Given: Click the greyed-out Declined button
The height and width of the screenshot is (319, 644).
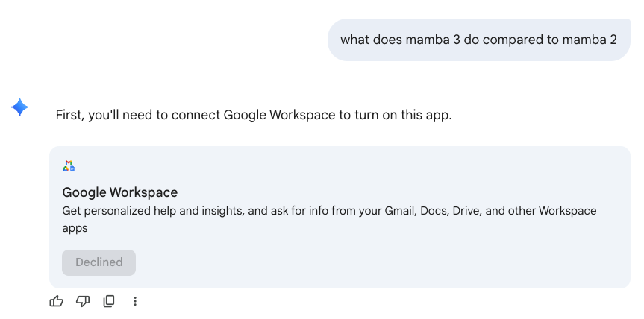Looking at the screenshot, I should click(x=99, y=262).
